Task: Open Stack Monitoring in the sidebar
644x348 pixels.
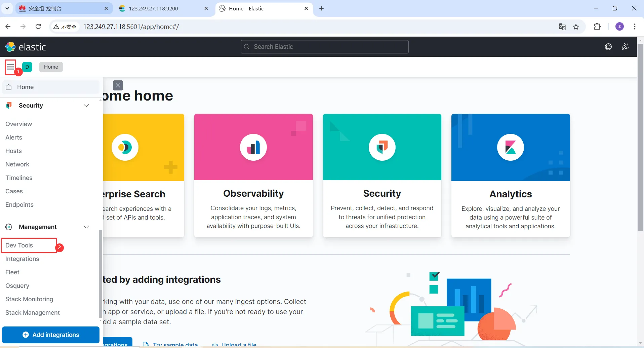Action: point(29,299)
